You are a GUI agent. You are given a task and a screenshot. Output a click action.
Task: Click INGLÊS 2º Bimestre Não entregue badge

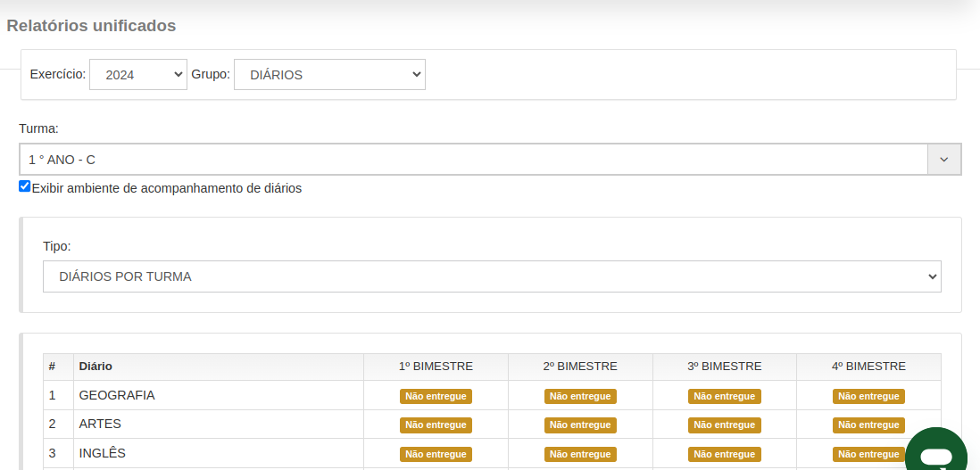[580, 454]
